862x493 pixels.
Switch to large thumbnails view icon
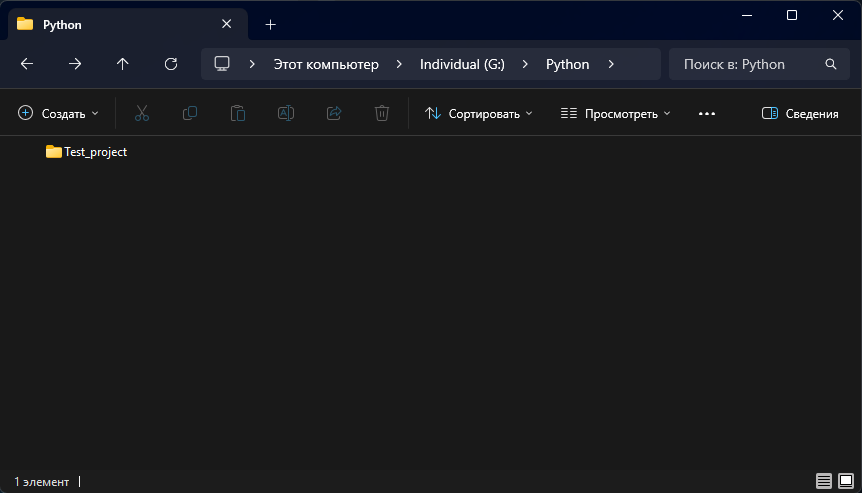[846, 481]
